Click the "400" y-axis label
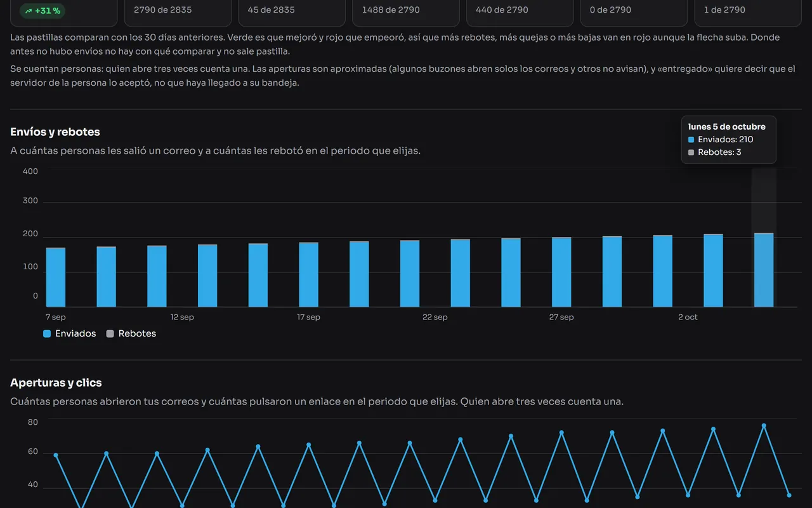The height and width of the screenshot is (508, 812). pos(30,171)
